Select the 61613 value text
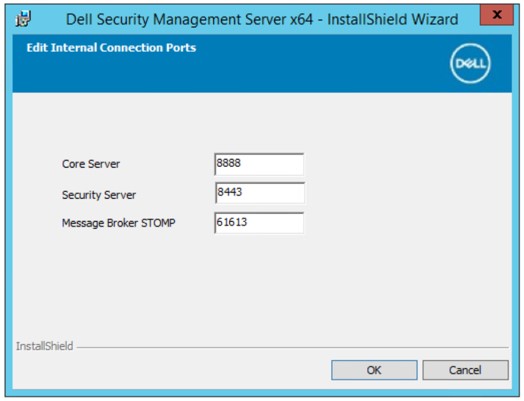The height and width of the screenshot is (401, 524). (232, 222)
